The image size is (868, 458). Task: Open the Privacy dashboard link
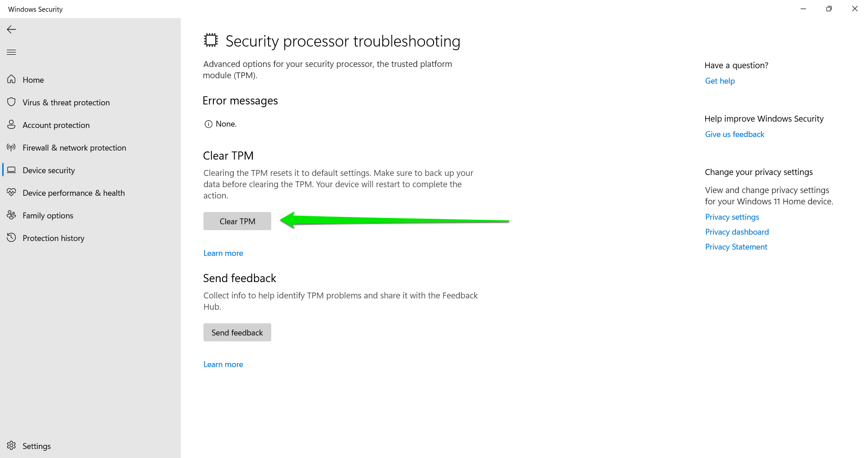[x=737, y=232]
